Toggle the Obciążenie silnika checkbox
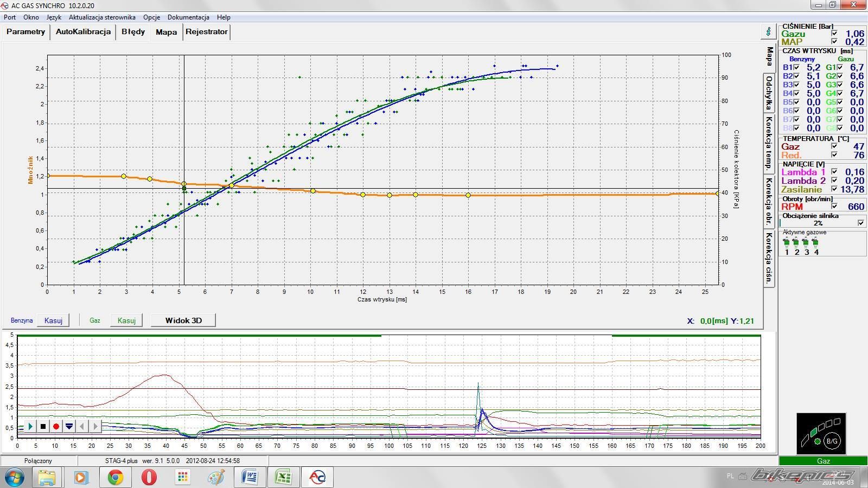Viewport: 868px width, 488px height. (x=861, y=223)
